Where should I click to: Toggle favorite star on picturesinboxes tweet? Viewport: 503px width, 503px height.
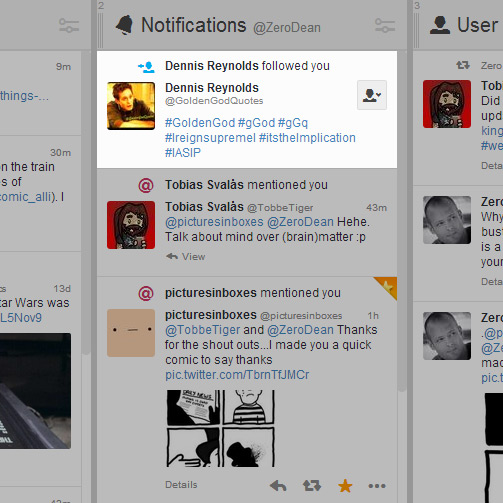(x=345, y=486)
